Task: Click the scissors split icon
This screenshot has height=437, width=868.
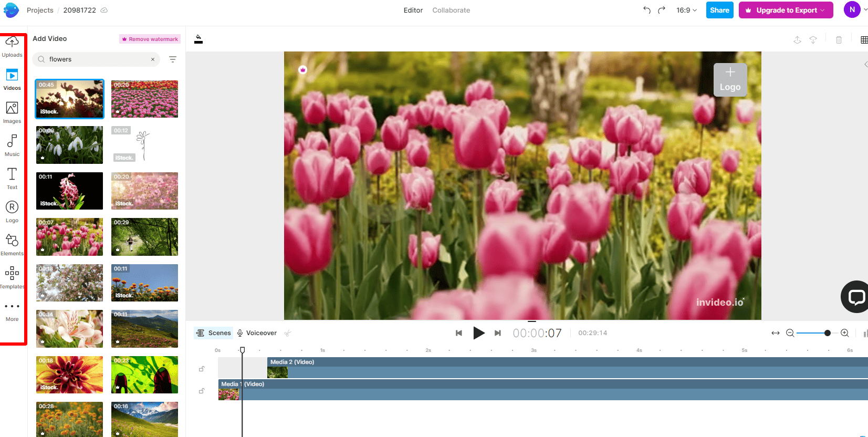Action: coord(288,333)
